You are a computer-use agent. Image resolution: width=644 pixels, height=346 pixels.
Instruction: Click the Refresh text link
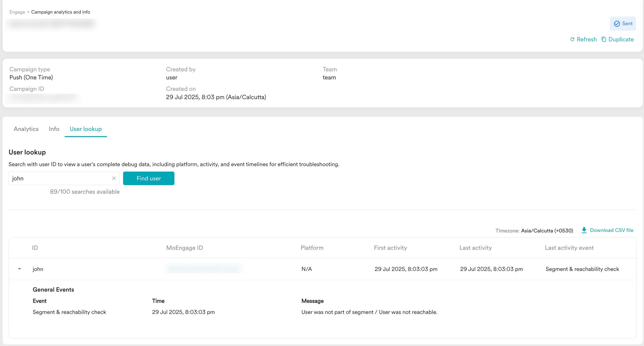(x=586, y=39)
